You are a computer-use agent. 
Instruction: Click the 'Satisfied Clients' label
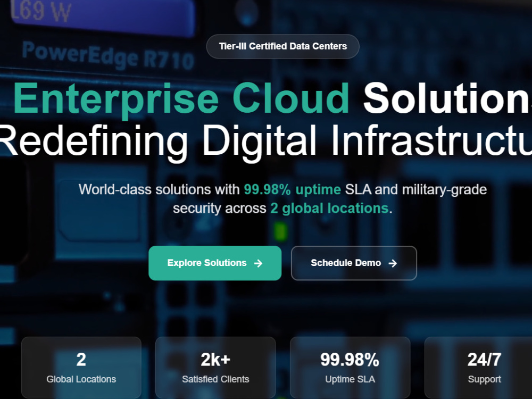pos(215,379)
